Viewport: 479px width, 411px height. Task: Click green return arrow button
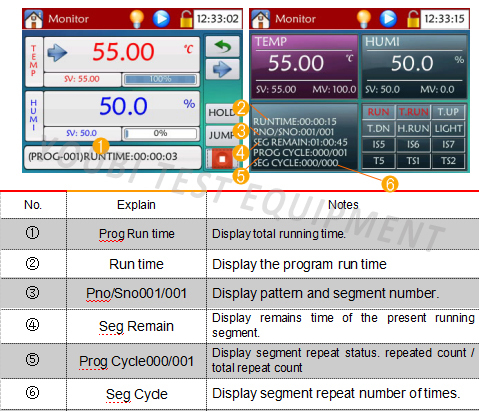(222, 46)
